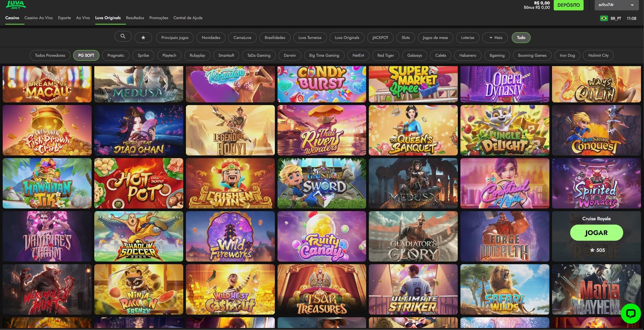Image resolution: width=644 pixels, height=330 pixels.
Task: Filter by Bgaming provider
Action: point(497,55)
